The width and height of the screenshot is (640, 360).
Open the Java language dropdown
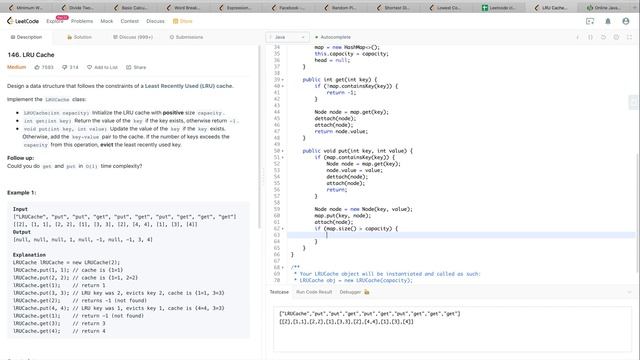pos(287,37)
